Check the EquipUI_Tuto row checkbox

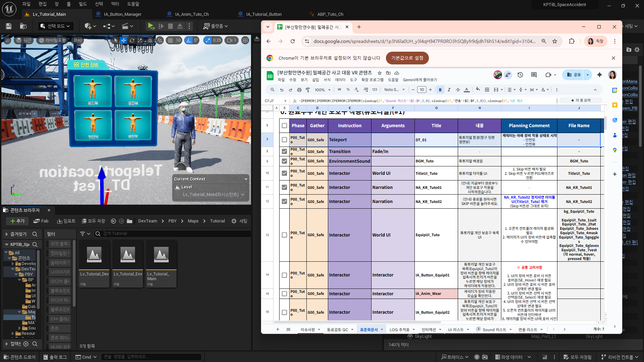(284, 235)
